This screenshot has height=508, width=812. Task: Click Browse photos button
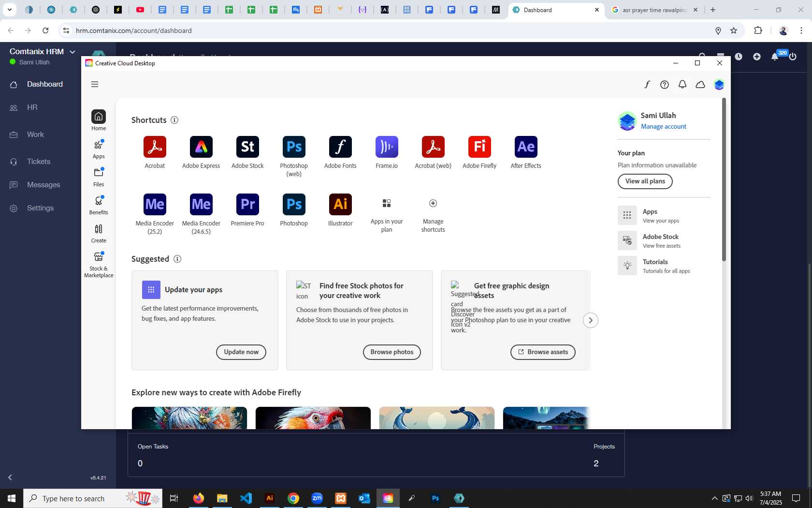tap(392, 352)
